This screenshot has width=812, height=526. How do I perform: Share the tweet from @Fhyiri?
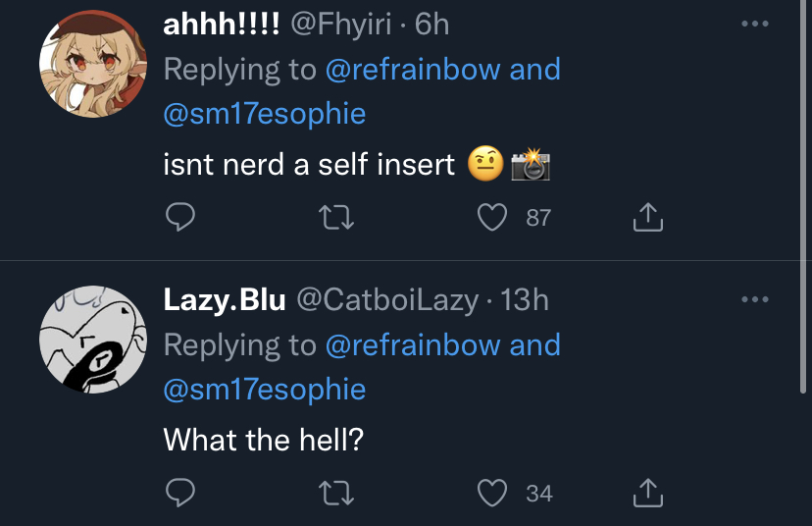click(648, 217)
